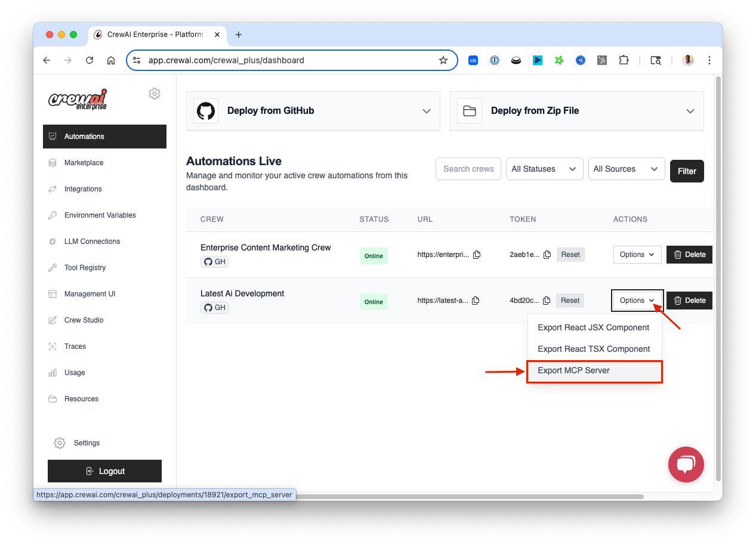
Task: Copy the Enterprise Content Marketing Crew URL
Action: pyautogui.click(x=477, y=255)
